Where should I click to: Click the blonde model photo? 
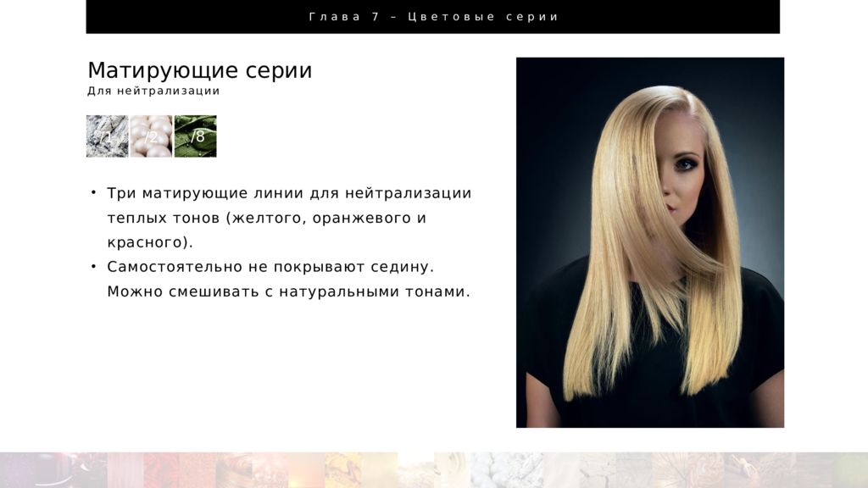(x=650, y=242)
